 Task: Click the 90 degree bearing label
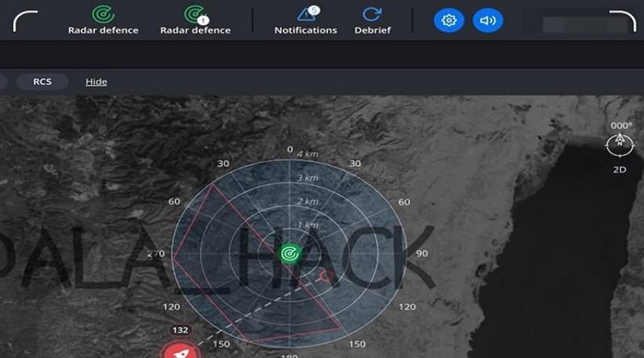[x=422, y=254]
